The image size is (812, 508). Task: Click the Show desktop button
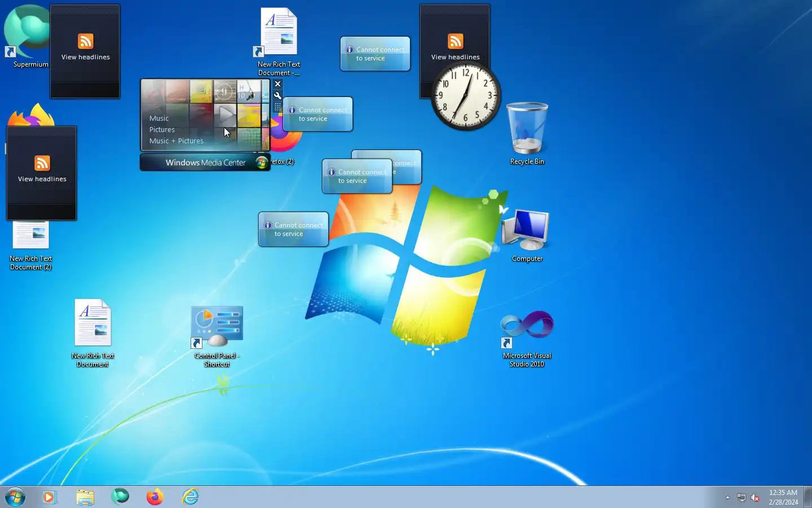pos(807,497)
